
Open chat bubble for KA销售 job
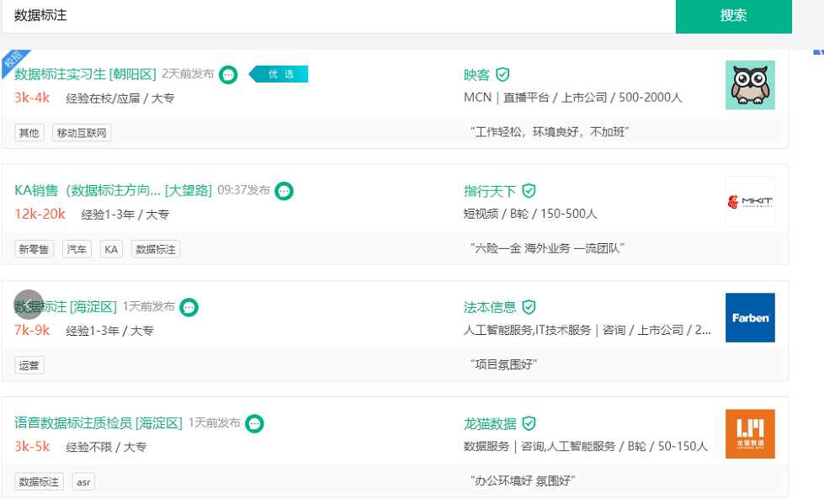[x=284, y=191]
